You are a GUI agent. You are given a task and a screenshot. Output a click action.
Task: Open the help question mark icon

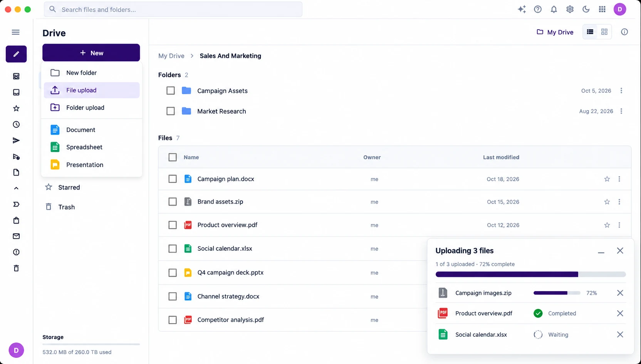(538, 9)
